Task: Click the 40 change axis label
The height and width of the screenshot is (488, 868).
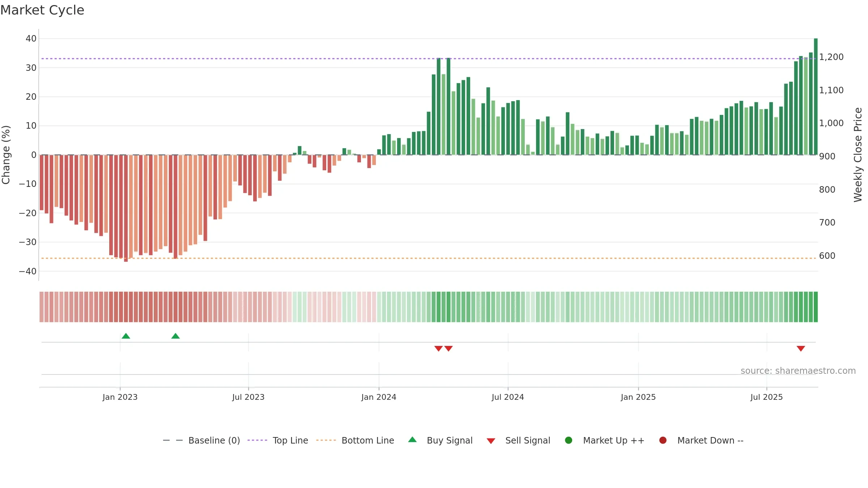Action: coord(31,38)
